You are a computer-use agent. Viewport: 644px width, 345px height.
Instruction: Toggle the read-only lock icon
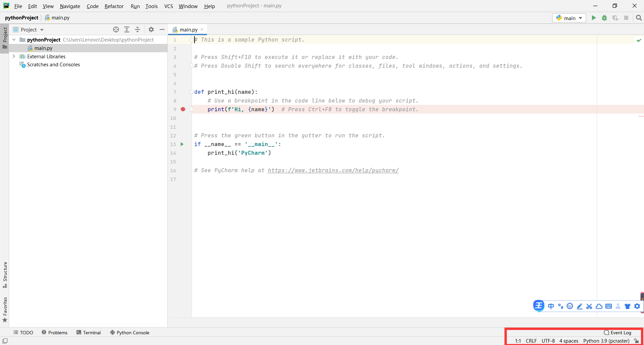pyautogui.click(x=636, y=341)
